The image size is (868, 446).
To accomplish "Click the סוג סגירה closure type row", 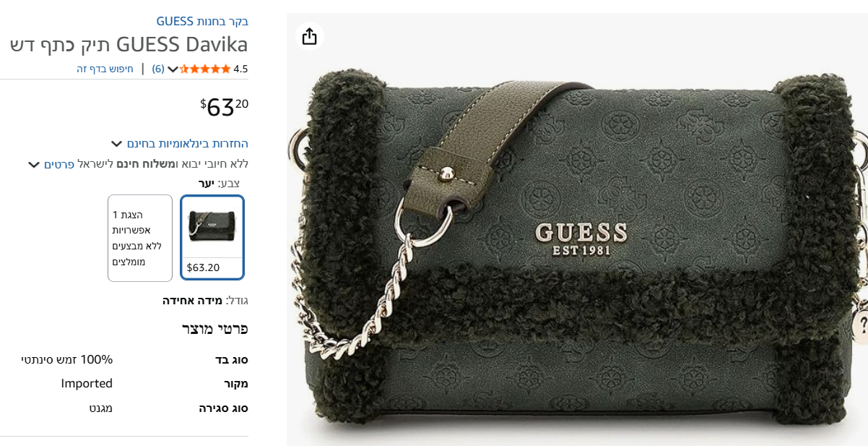I will 124,408.
